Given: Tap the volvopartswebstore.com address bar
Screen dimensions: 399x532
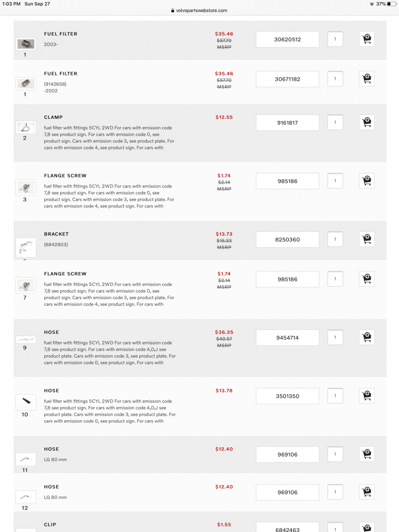Looking at the screenshot, I should click(x=199, y=11).
